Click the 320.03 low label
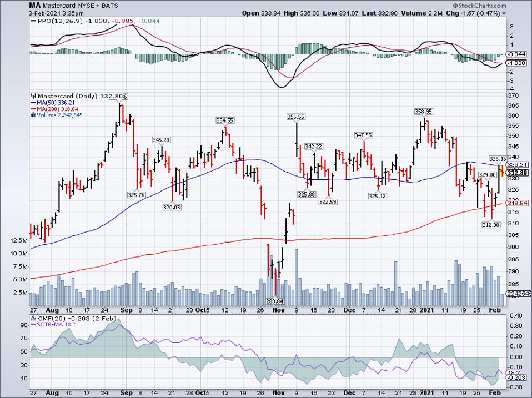 point(172,207)
